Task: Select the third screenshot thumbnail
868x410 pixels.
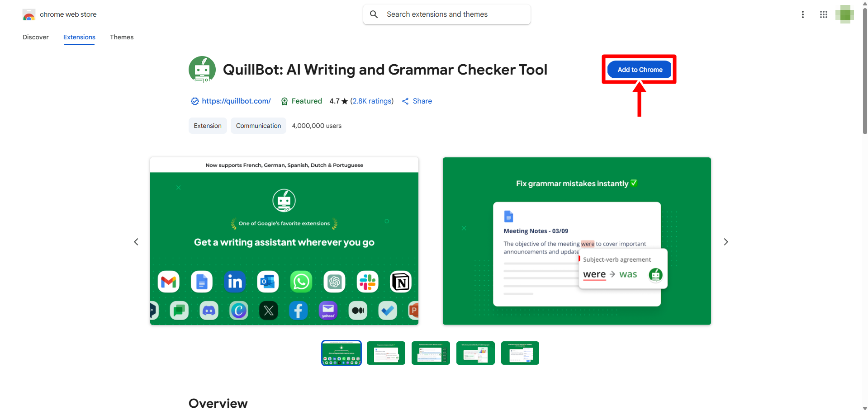Action: click(431, 353)
